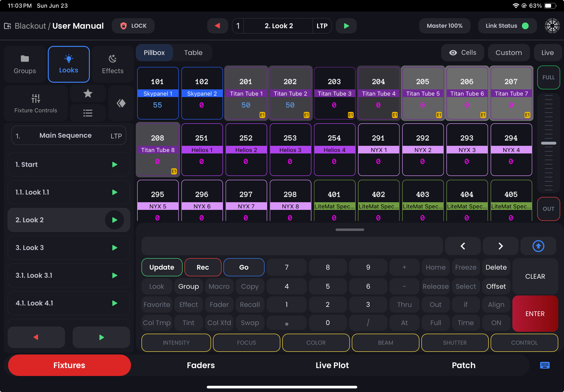Click the list view icon
Image resolution: width=564 pixels, height=392 pixels.
click(88, 113)
